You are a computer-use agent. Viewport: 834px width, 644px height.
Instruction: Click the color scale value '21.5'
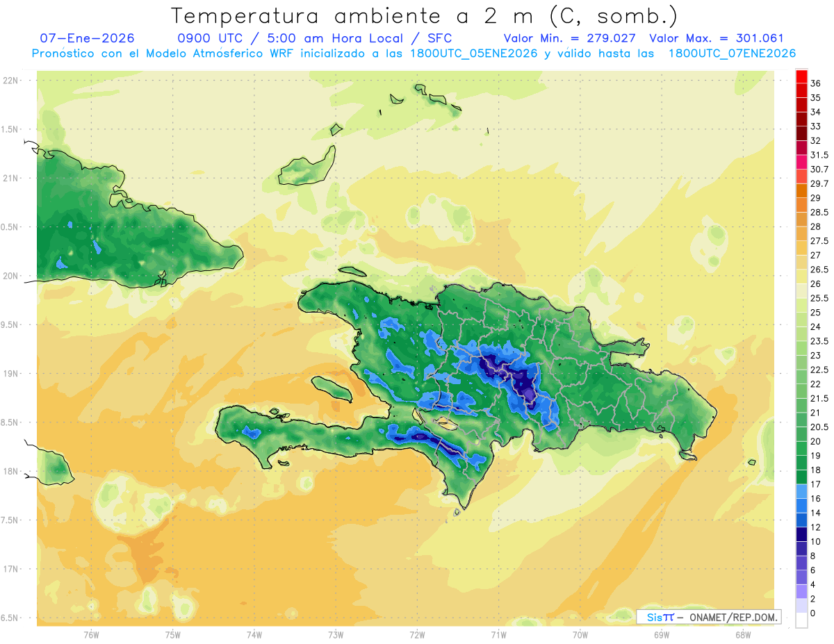click(819, 399)
